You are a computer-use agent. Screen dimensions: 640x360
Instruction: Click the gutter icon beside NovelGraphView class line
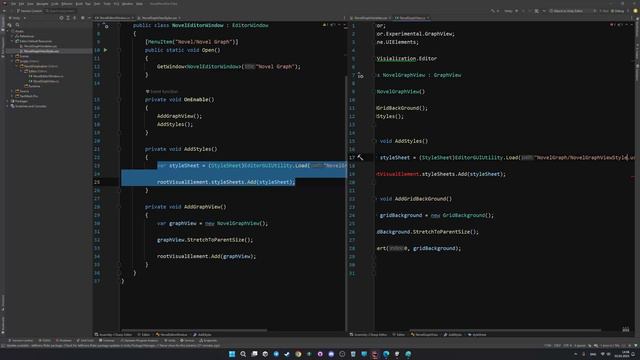click(360, 76)
